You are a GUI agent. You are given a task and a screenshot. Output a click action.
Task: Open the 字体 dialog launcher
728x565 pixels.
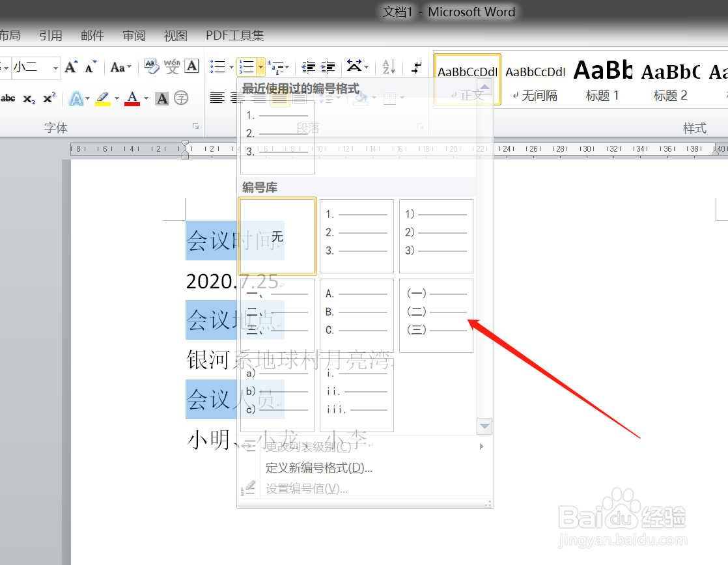pos(195,126)
